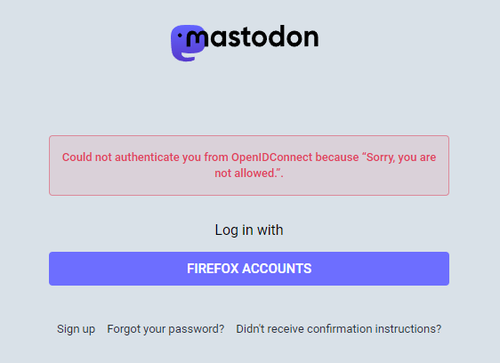
Task: Click the word FIREFOX on the blue button
Action: 213,269
